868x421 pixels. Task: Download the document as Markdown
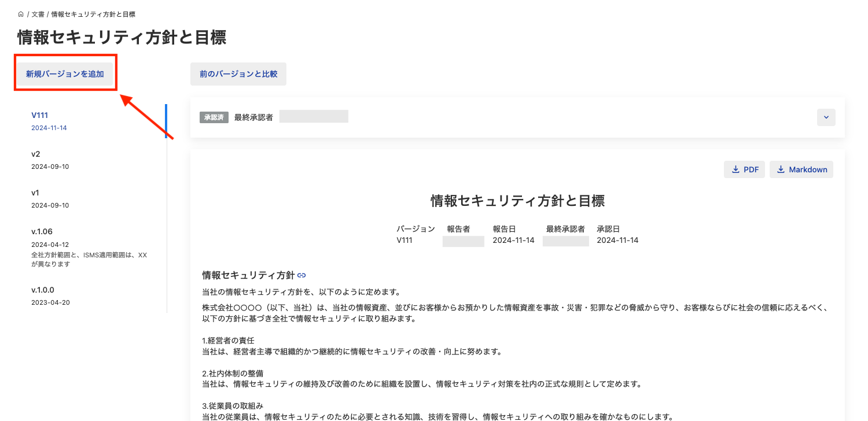(x=801, y=169)
